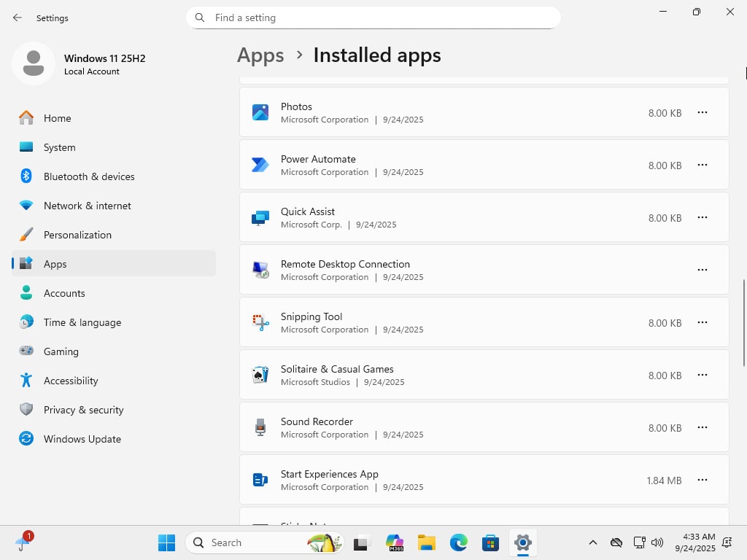The height and width of the screenshot is (560, 747).
Task: Click the Snipping Tool app icon
Action: (x=260, y=322)
